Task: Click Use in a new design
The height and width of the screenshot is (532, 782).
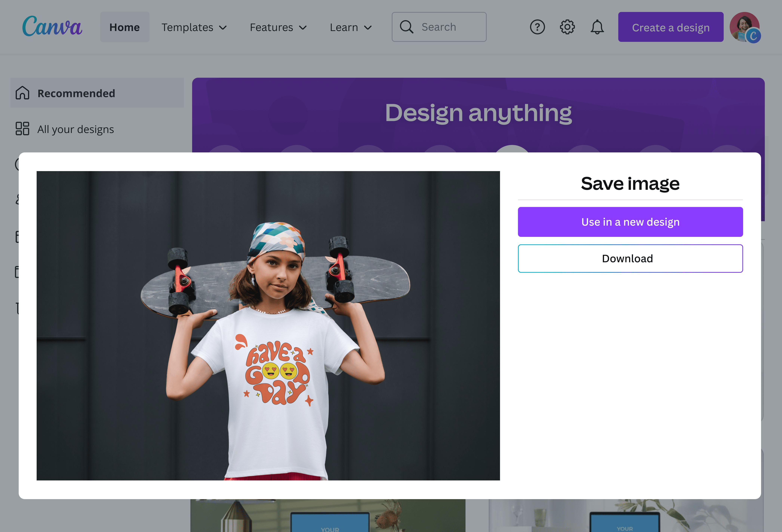Action: click(630, 222)
